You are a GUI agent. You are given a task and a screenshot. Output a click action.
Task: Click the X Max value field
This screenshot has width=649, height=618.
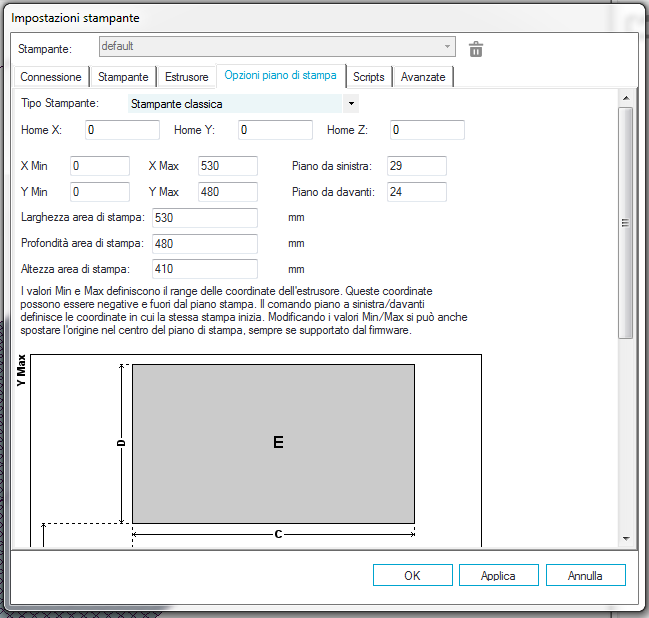(227, 166)
